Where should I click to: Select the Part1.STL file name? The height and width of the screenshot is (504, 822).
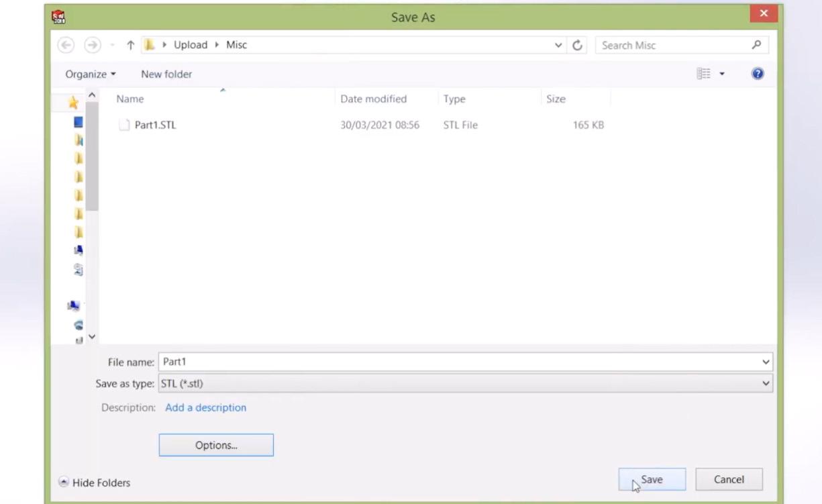[x=155, y=125]
